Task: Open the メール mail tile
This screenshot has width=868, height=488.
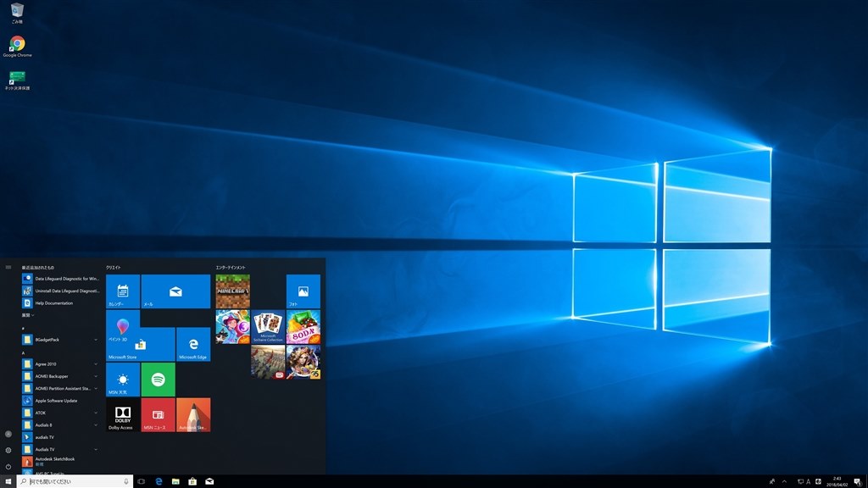Action: tap(175, 291)
